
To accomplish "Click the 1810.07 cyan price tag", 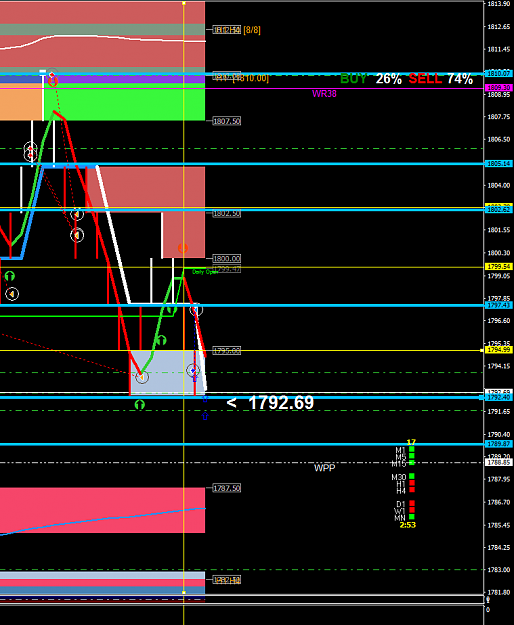I will (499, 73).
